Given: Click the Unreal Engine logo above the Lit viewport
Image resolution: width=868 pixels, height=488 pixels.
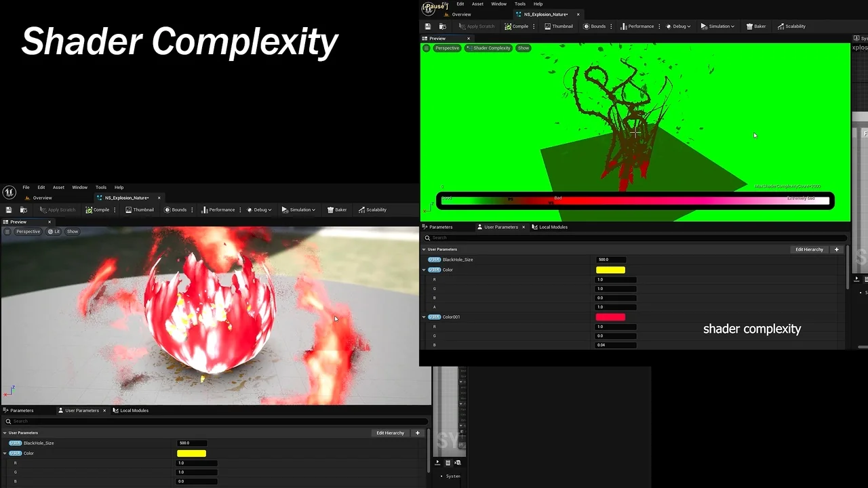Looking at the screenshot, I should [9, 192].
